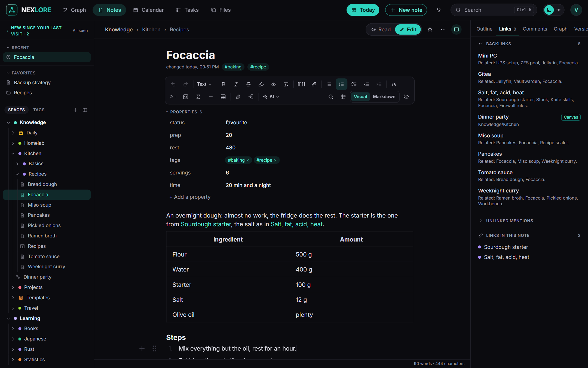
Task: Attach a file with the paperclip icon
Action: click(238, 97)
